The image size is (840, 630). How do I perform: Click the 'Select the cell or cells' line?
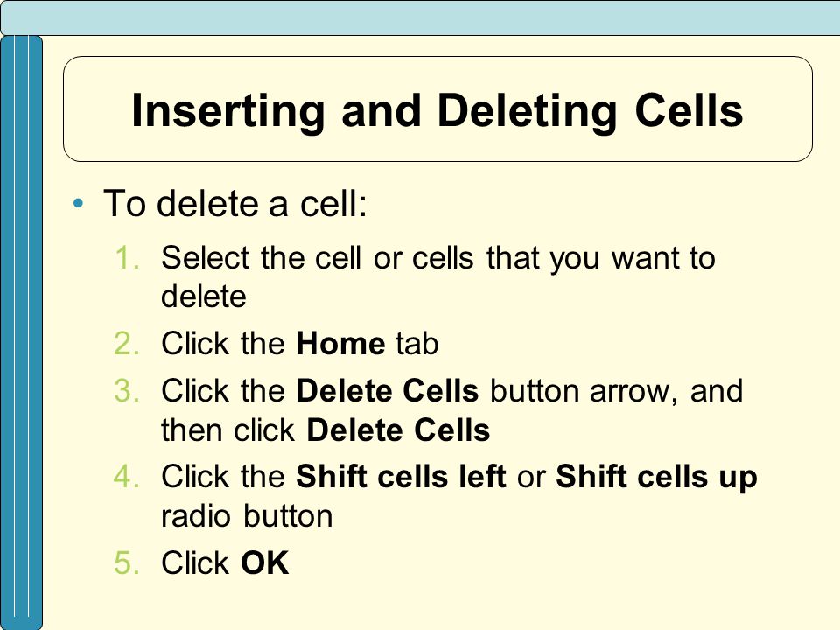438,258
